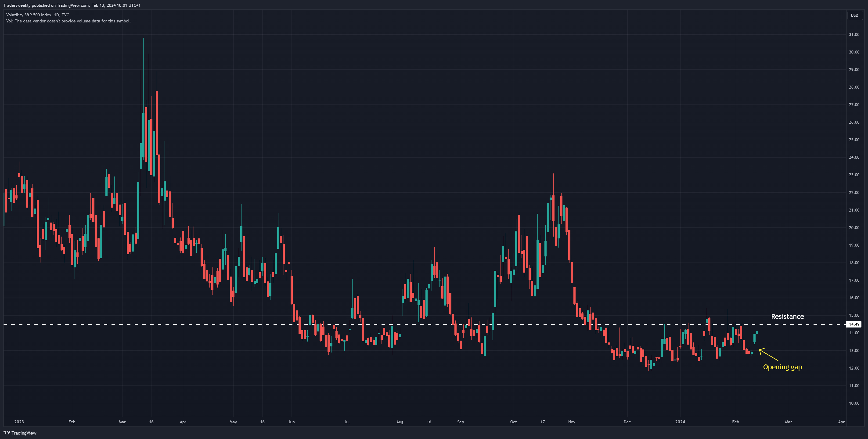Click the latest green candle near 14.00
Viewport: 868px width, 439px height.
pyautogui.click(x=757, y=332)
